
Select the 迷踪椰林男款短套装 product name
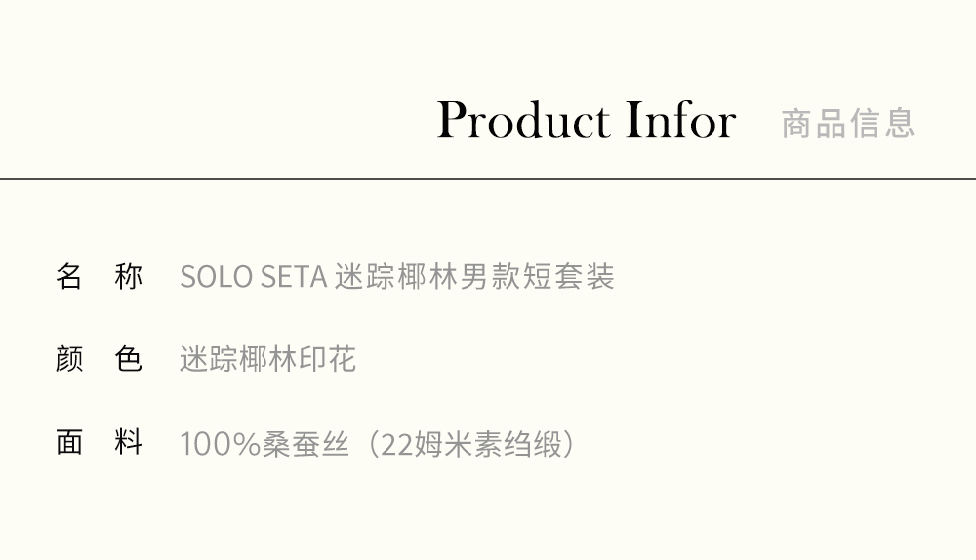(474, 277)
